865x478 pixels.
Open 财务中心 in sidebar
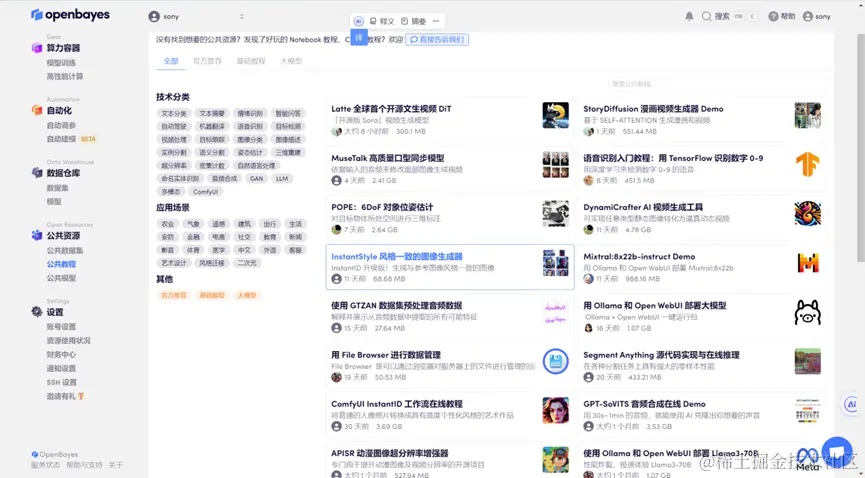(61, 354)
